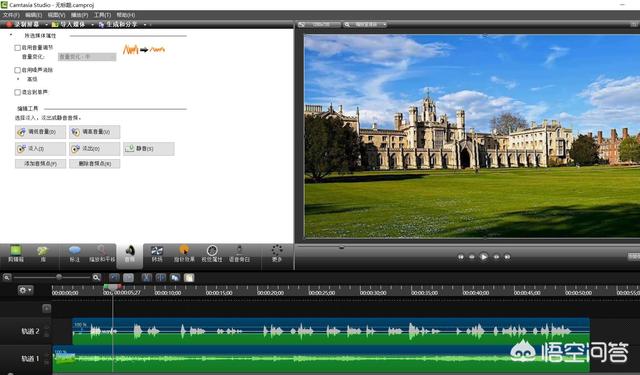The width and height of the screenshot is (640, 375).
Task: Jump to previous clip in preview
Action: coord(461,257)
